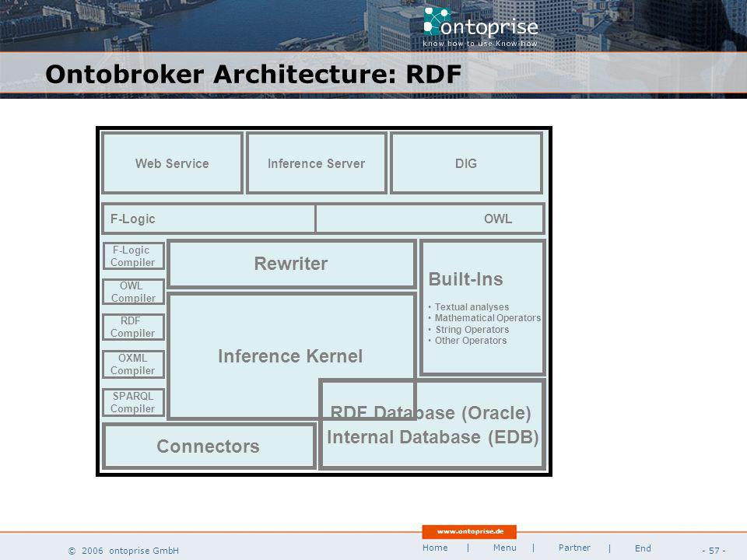
Task: Click the Built-Ins heading
Action: [x=465, y=279]
